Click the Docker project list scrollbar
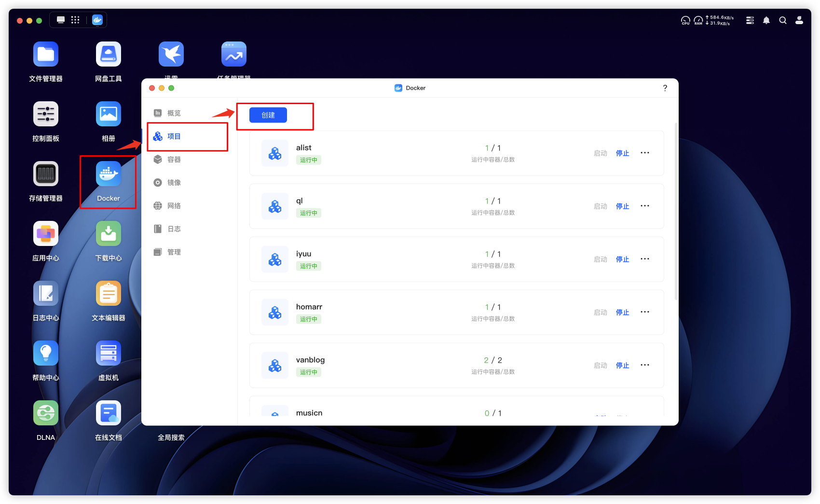The height and width of the screenshot is (504, 820). [676, 211]
